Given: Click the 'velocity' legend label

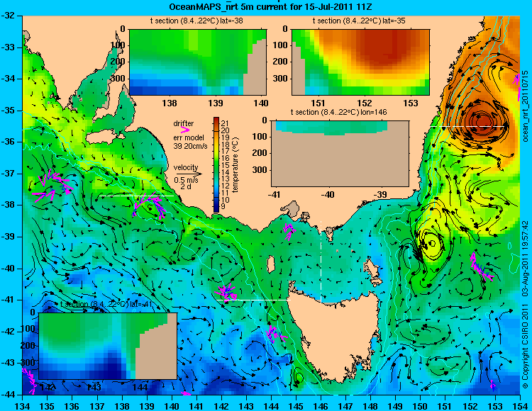Looking at the screenshot, I should (186, 167).
